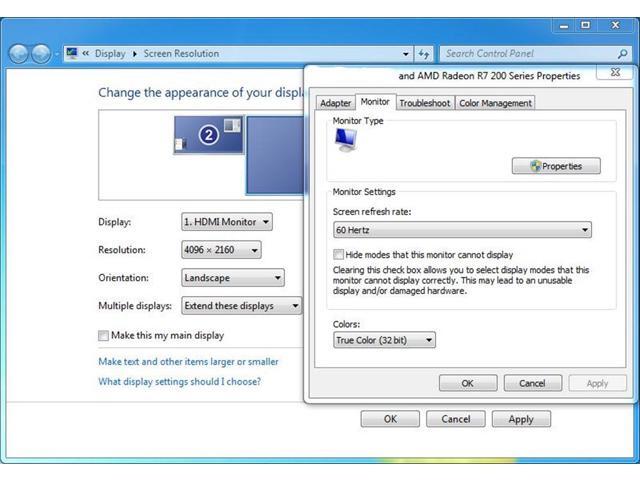Click the search magnifier icon
This screenshot has height=480, width=640.
[x=615, y=54]
